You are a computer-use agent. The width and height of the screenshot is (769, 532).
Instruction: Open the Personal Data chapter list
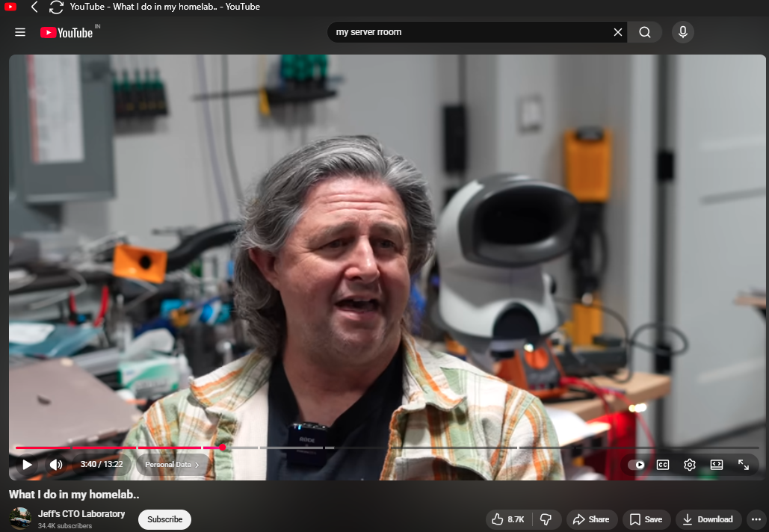[x=172, y=464]
